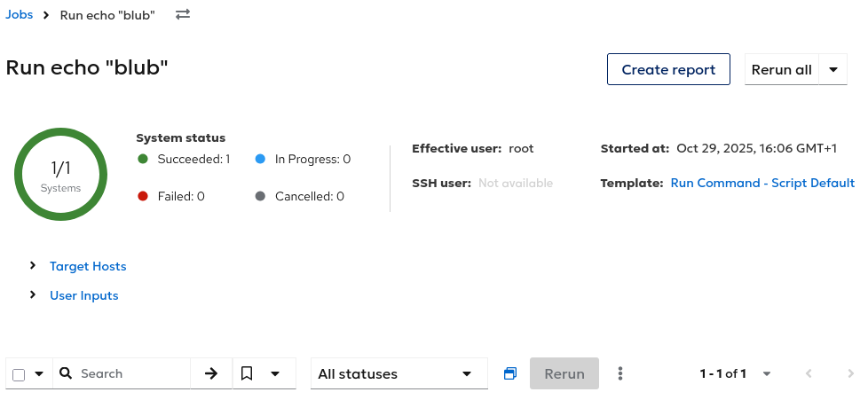Screen dimensions: 868x400
Task: Open Run Command - Script Default template
Action: coord(762,183)
